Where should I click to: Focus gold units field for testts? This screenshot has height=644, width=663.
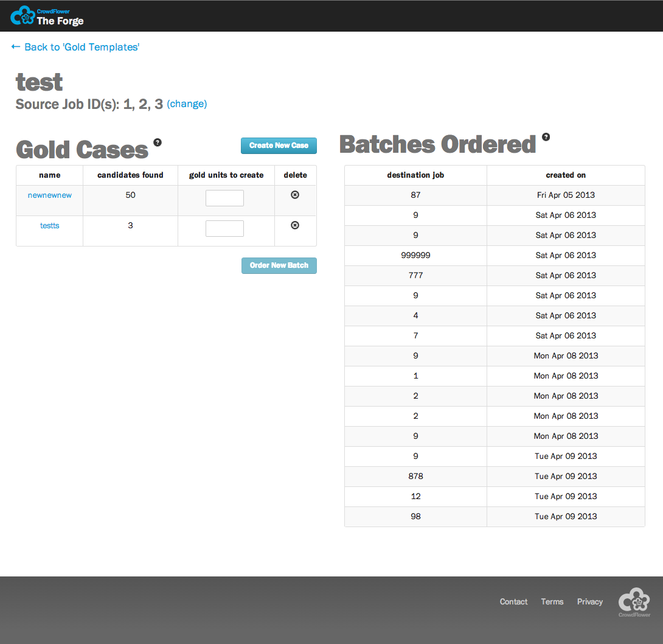(x=224, y=228)
